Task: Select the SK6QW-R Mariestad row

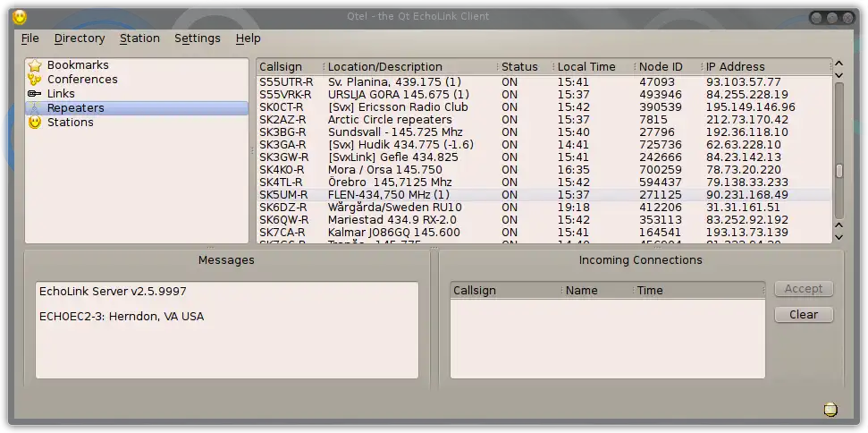Action: point(544,220)
